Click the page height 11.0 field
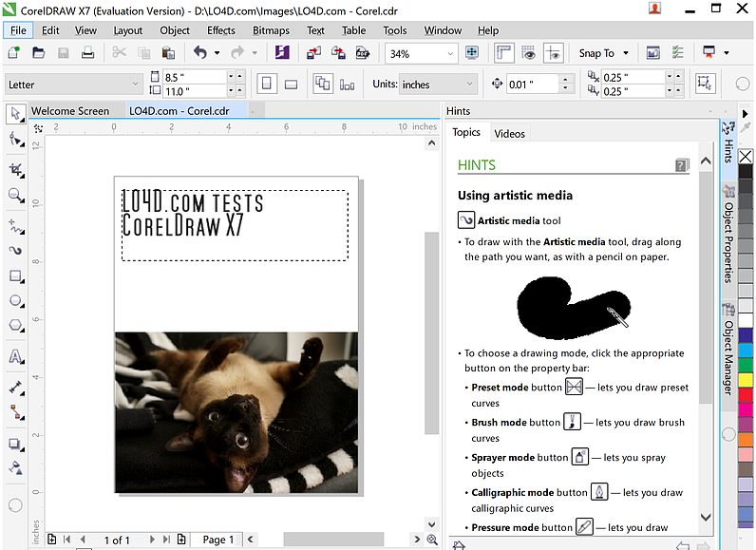The width and height of the screenshot is (756, 550). tap(195, 91)
